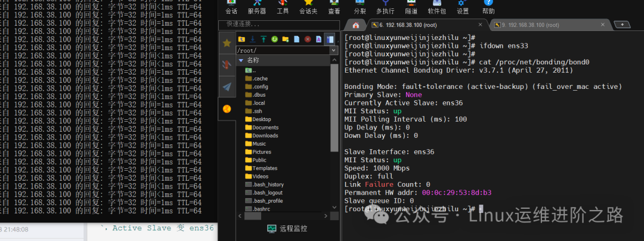Select the Desktop folder
The height and width of the screenshot is (241, 644).
[258, 119]
